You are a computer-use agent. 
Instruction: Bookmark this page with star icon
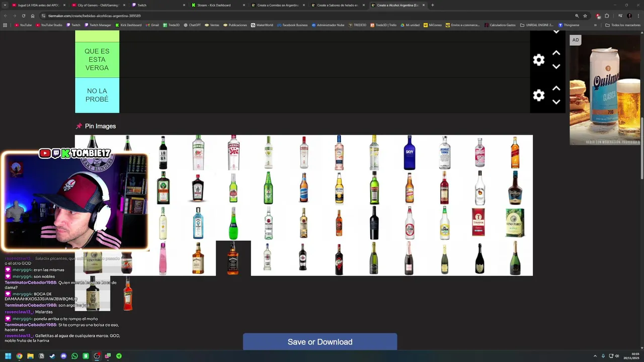pos(585,16)
